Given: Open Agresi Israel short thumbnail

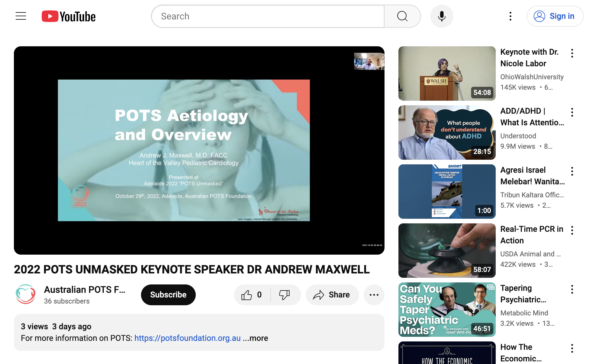Looking at the screenshot, I should [x=447, y=192].
